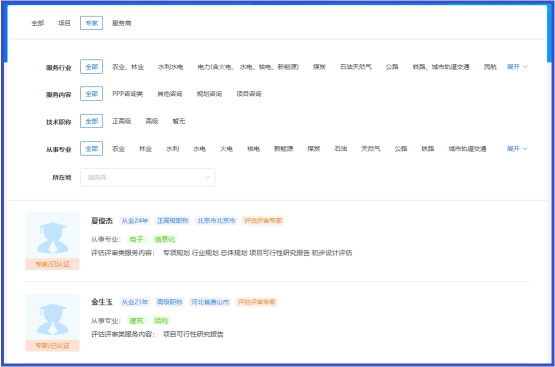Filter 服务内容 by PPP咨询类
This screenshot has width=555, height=367.
pyautogui.click(x=127, y=94)
